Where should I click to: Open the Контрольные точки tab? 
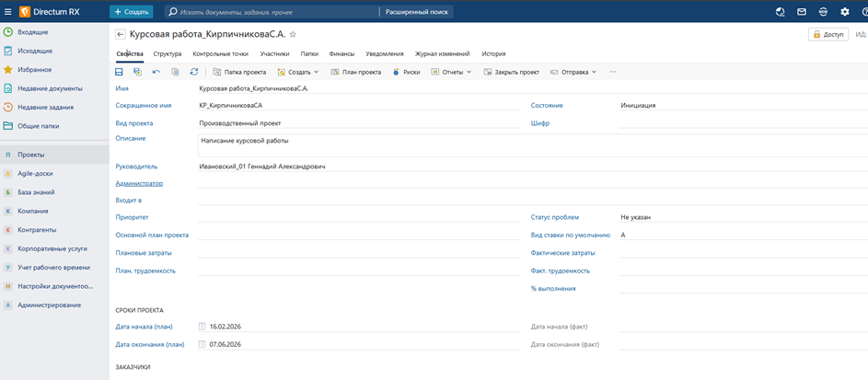point(221,54)
